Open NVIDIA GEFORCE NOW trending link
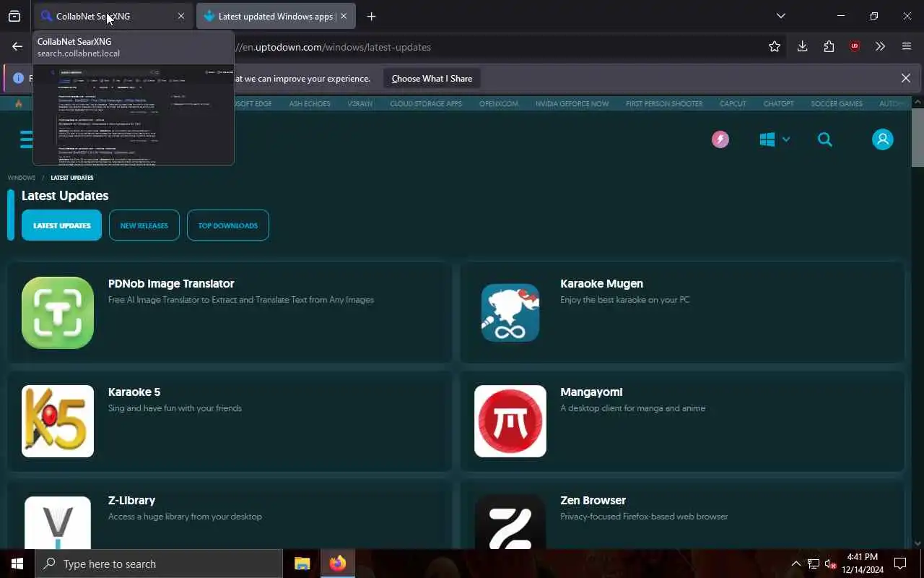The image size is (924, 578). coord(572,103)
